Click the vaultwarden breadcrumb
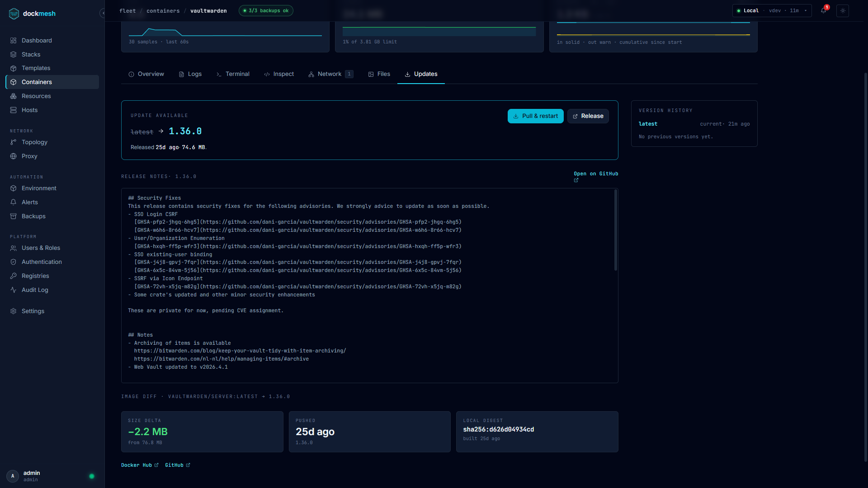 click(x=208, y=11)
